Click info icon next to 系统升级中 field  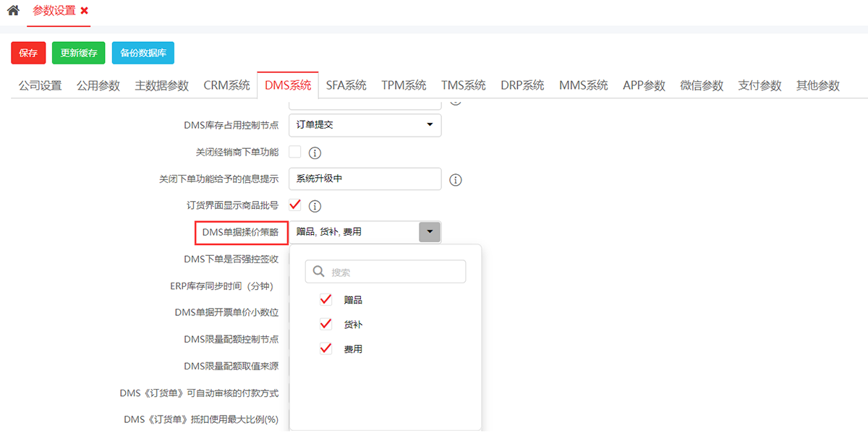(455, 180)
